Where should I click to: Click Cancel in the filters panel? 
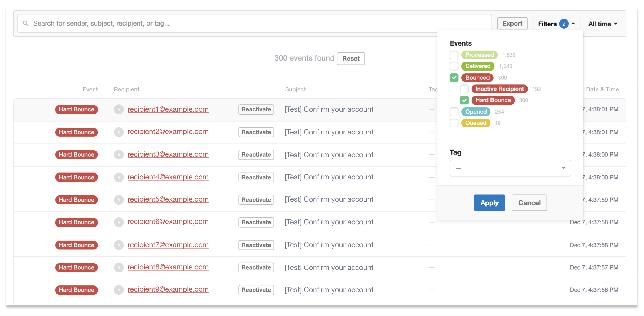pos(529,203)
